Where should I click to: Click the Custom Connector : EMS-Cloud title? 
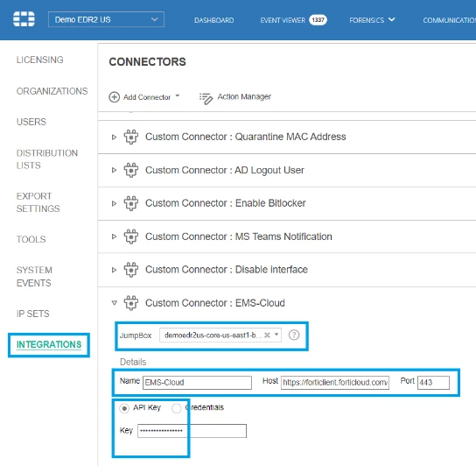coord(215,303)
